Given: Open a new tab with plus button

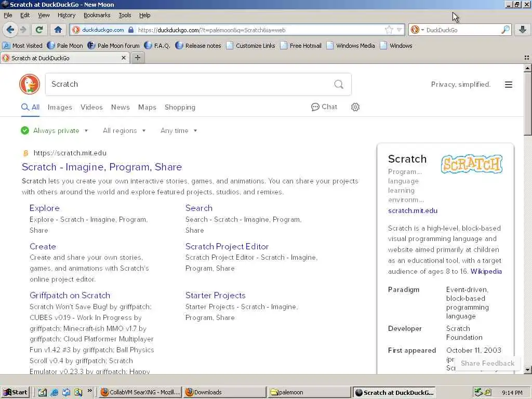Looking at the screenshot, I should tap(137, 58).
